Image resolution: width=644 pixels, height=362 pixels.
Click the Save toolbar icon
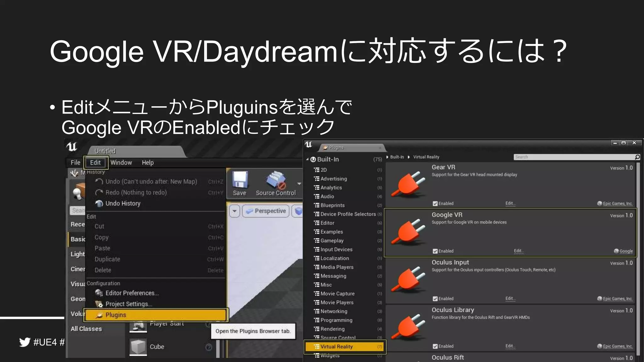click(x=240, y=180)
